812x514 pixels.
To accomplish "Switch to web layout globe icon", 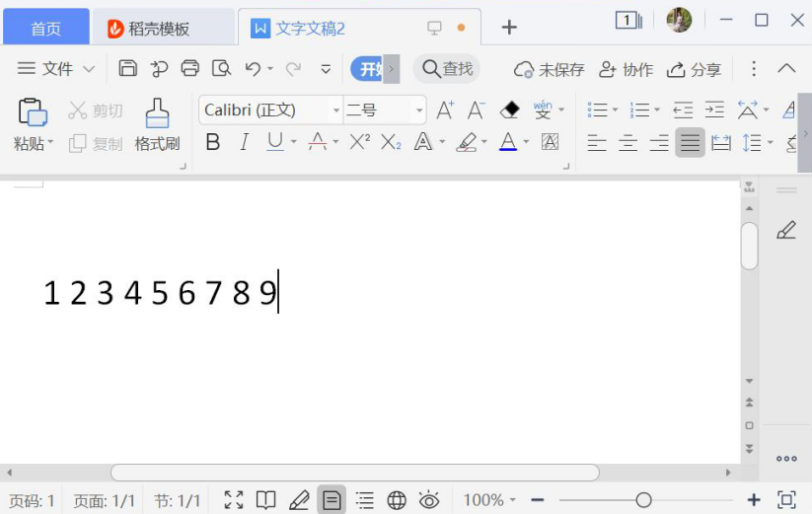I will (397, 500).
